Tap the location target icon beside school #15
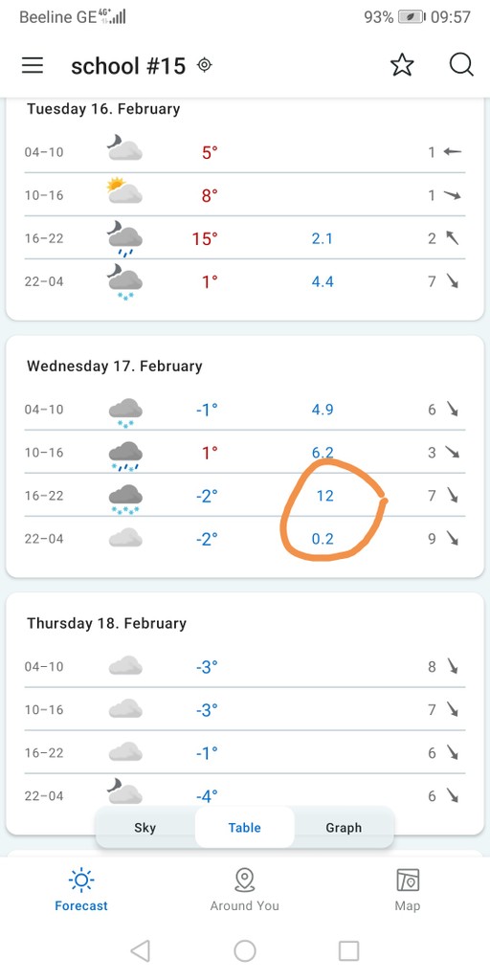The height and width of the screenshot is (980, 490). point(205,65)
